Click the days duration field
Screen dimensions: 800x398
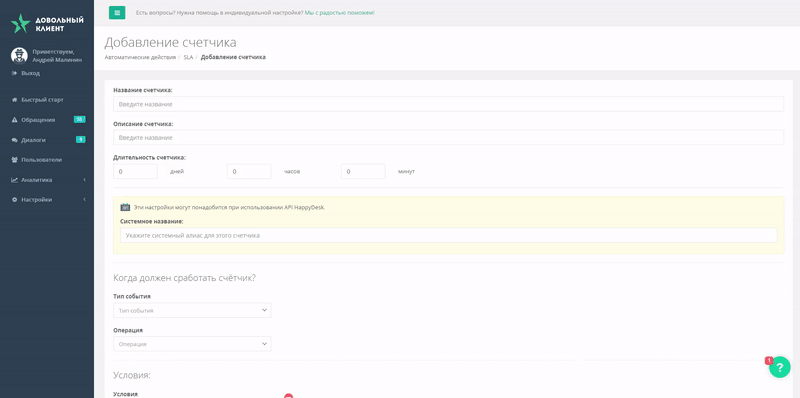click(135, 171)
